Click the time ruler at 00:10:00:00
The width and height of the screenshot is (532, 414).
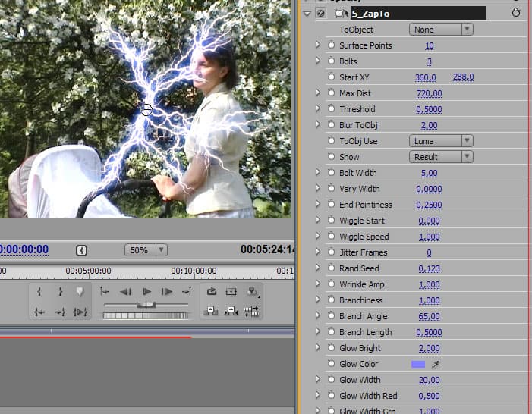pyautogui.click(x=194, y=271)
